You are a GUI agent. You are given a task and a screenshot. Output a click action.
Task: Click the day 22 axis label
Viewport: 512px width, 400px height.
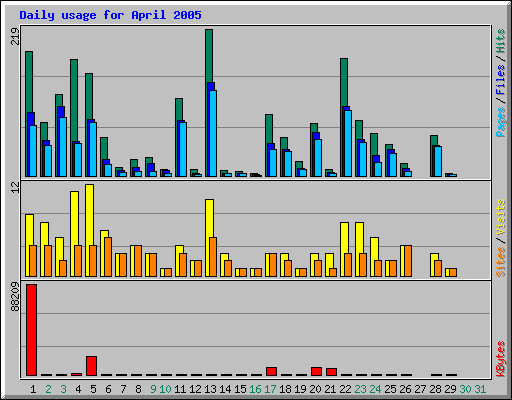345,389
